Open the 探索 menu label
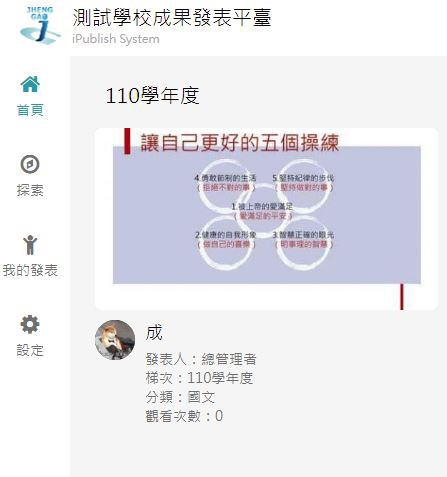 [x=30, y=190]
